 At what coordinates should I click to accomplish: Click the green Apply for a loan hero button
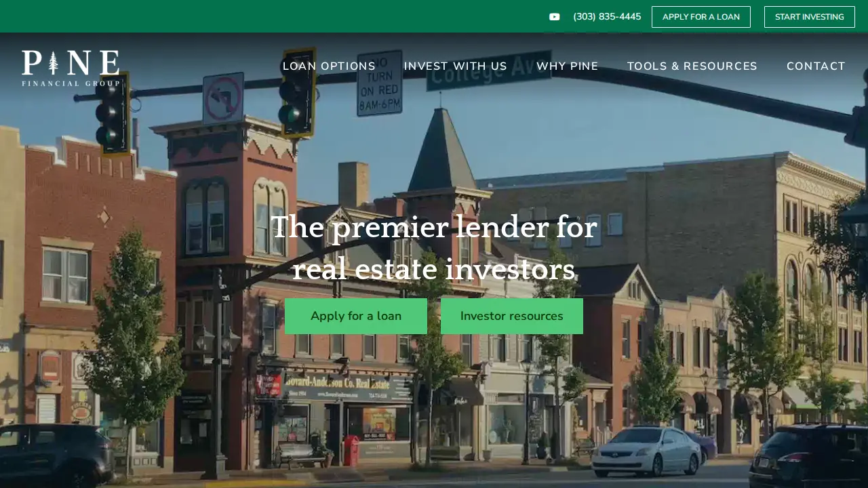tap(356, 316)
